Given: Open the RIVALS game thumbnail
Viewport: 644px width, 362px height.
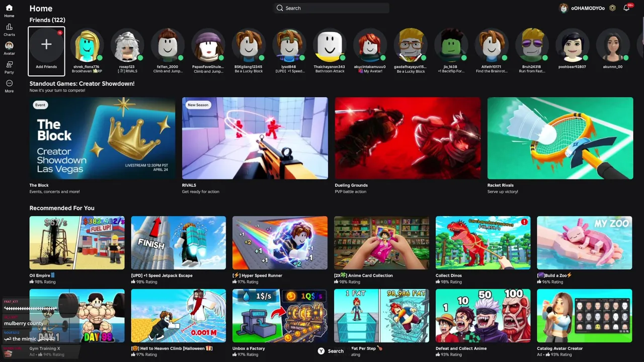Looking at the screenshot, I should pos(255,138).
